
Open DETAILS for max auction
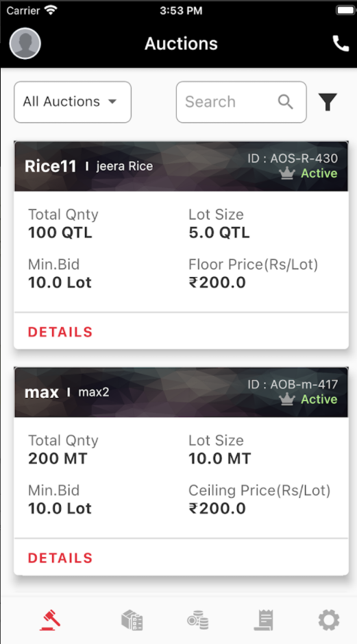point(60,558)
